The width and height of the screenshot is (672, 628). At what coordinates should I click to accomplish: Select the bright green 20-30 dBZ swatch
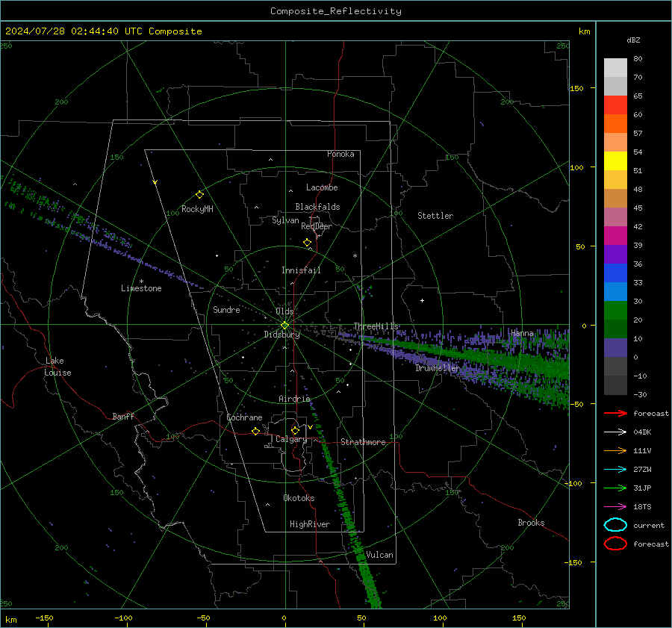tap(615, 311)
